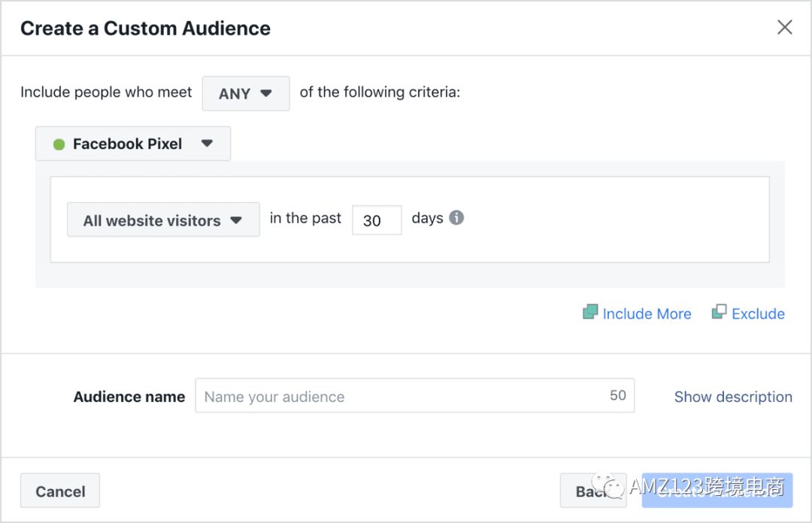812x523 pixels.
Task: Click the green Facebook Pixel status dot
Action: pos(59,144)
